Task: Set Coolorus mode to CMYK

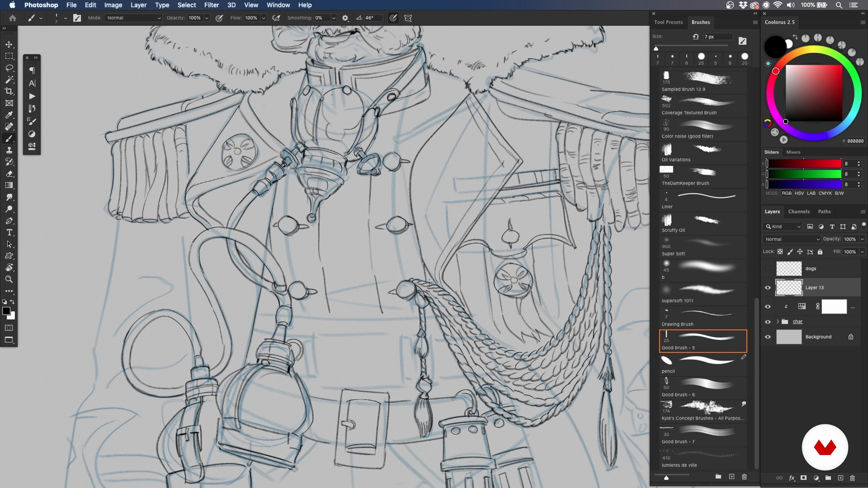Action: pyautogui.click(x=825, y=193)
